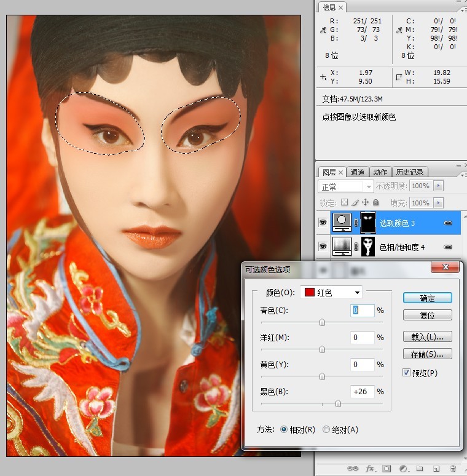Open the fx layer style menu
Viewport: 467px width, 476px height.
point(370,469)
